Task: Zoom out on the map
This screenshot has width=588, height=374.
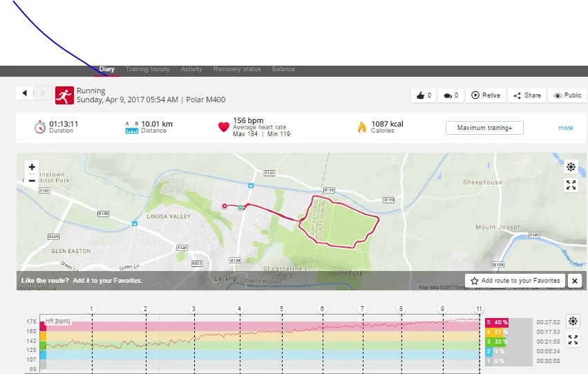Action: (x=32, y=180)
